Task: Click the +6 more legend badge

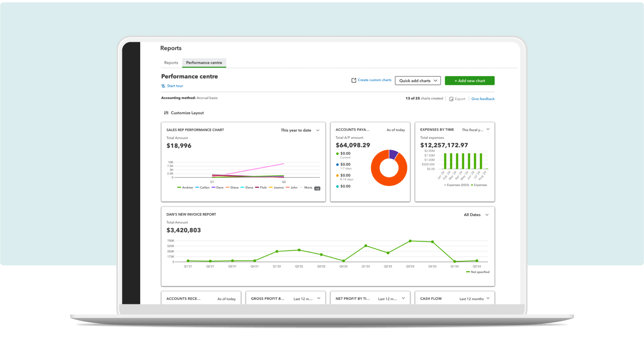Action: click(x=317, y=188)
